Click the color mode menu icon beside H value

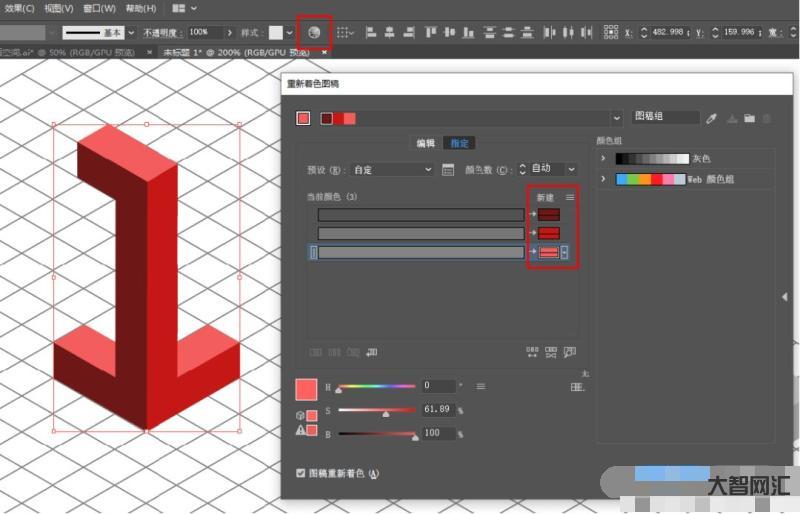click(x=480, y=386)
